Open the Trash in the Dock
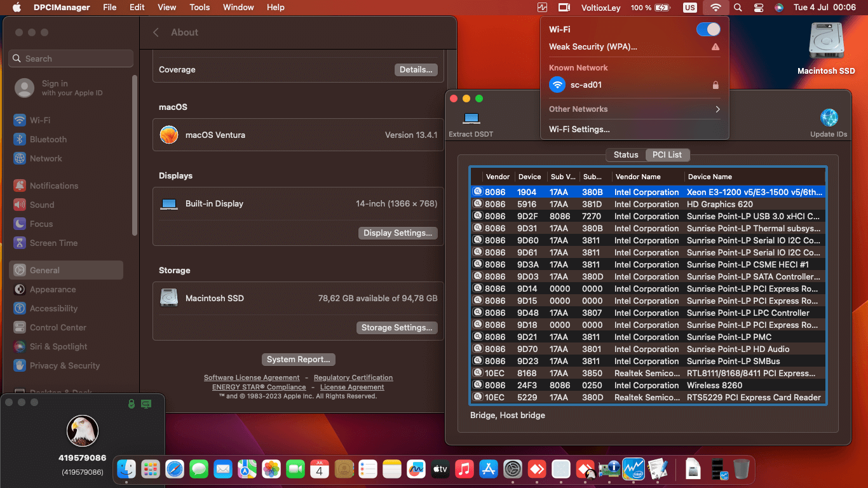Viewport: 868px width, 488px height. (742, 470)
